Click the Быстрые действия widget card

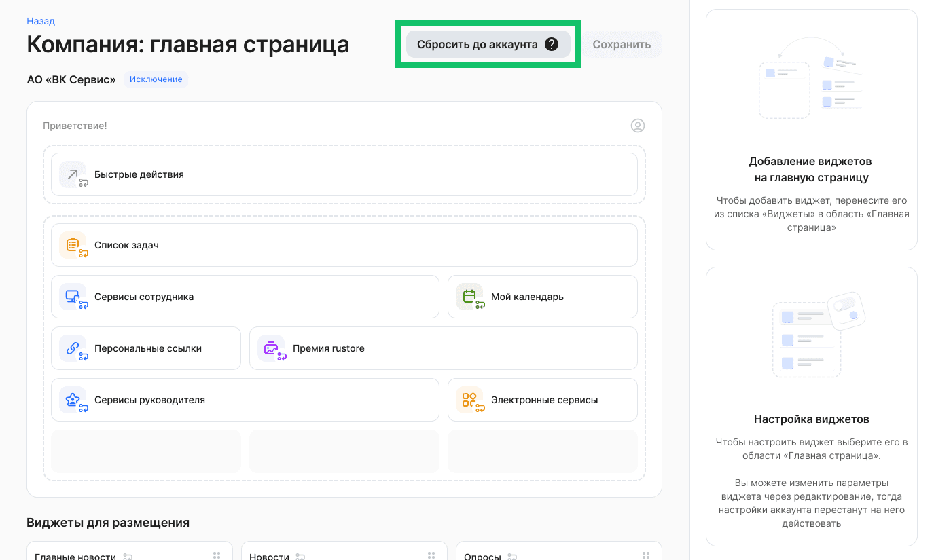(343, 174)
